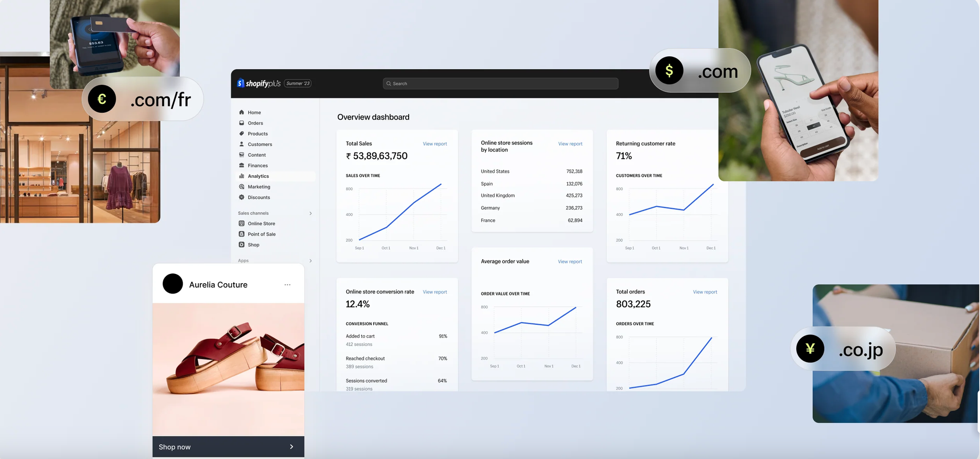This screenshot has width=980, height=459.
Task: Click the .co.jp domain pill
Action: tap(843, 349)
